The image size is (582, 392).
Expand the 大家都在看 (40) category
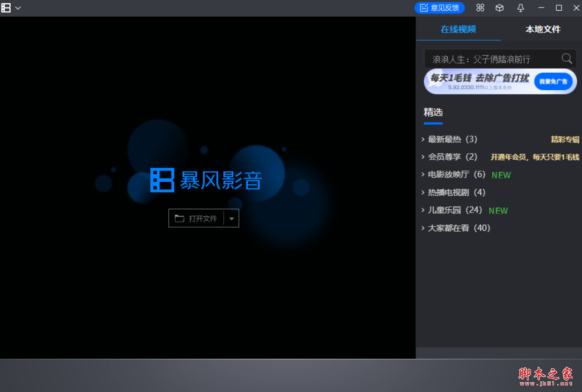(455, 228)
